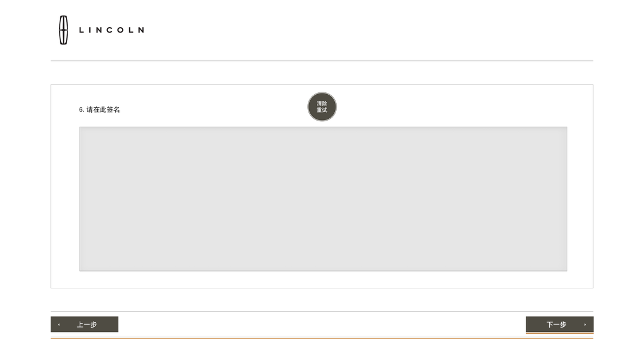Click inside the gray signature pad
Image resolution: width=644 pixels, height=362 pixels.
coord(323,199)
